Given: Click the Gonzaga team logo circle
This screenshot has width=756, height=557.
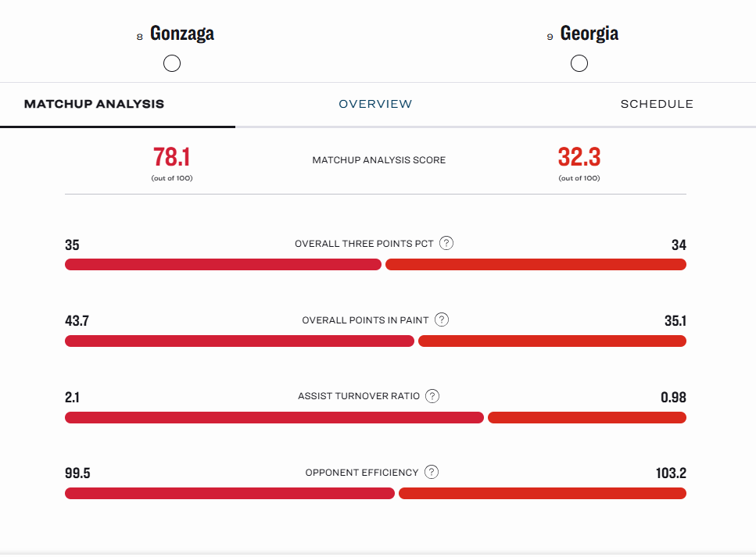Looking at the screenshot, I should [172, 63].
